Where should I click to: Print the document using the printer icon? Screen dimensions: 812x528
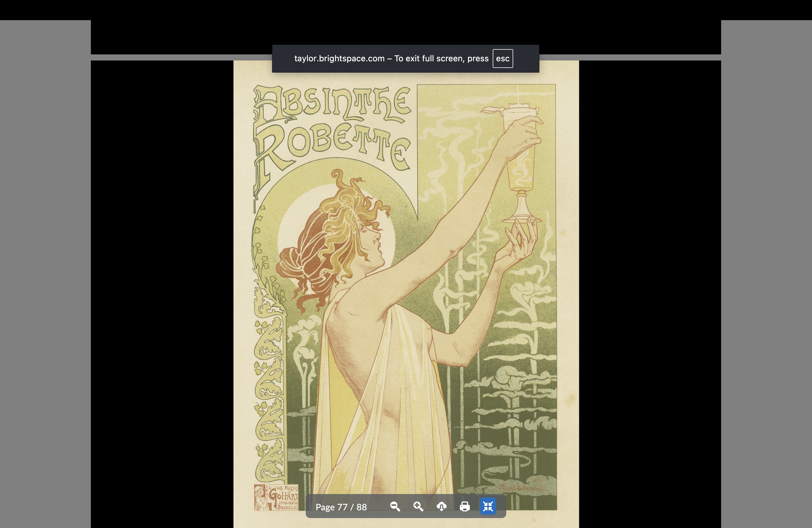pos(465,506)
